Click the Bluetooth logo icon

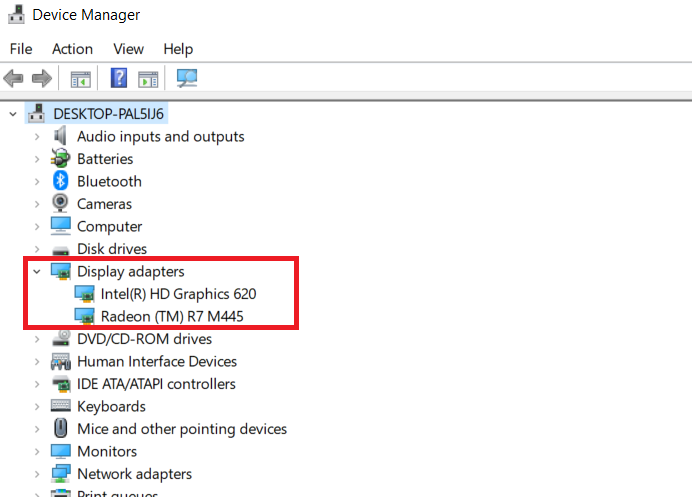(60, 181)
